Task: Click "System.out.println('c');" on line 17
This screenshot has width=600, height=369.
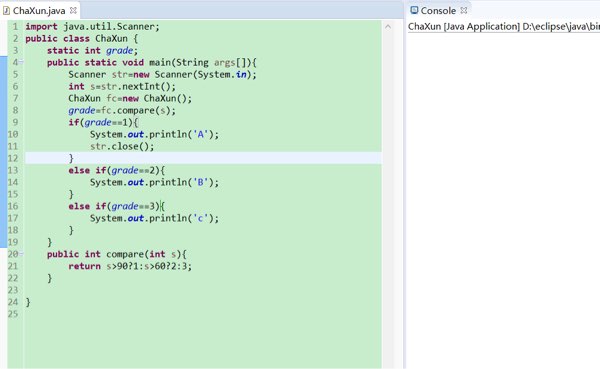Action: click(155, 218)
